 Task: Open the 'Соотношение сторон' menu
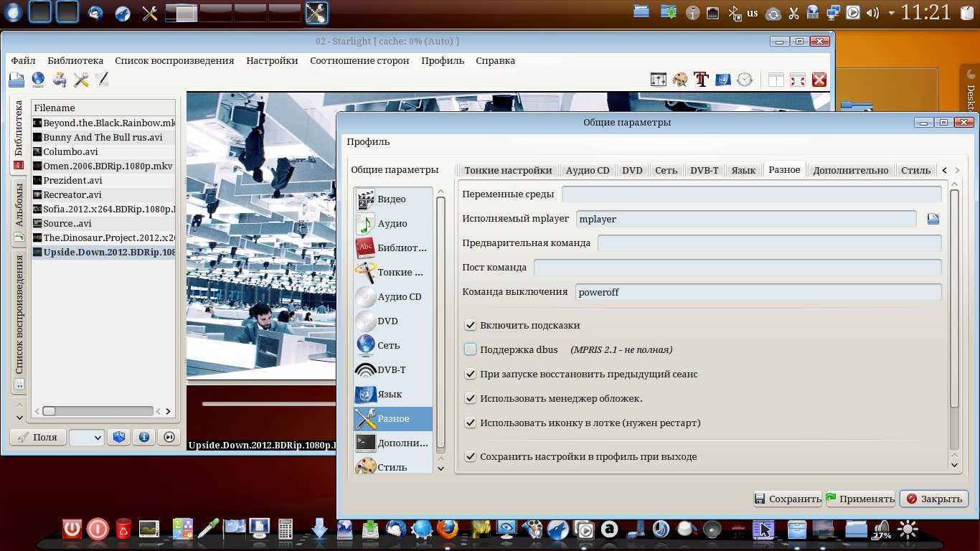(x=359, y=60)
